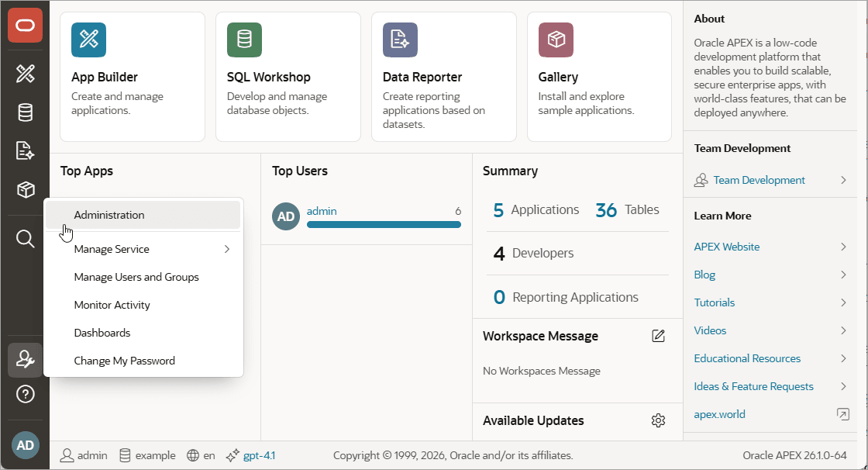Click the chevron beside Tutorials
The image size is (868, 470).
[x=843, y=302]
